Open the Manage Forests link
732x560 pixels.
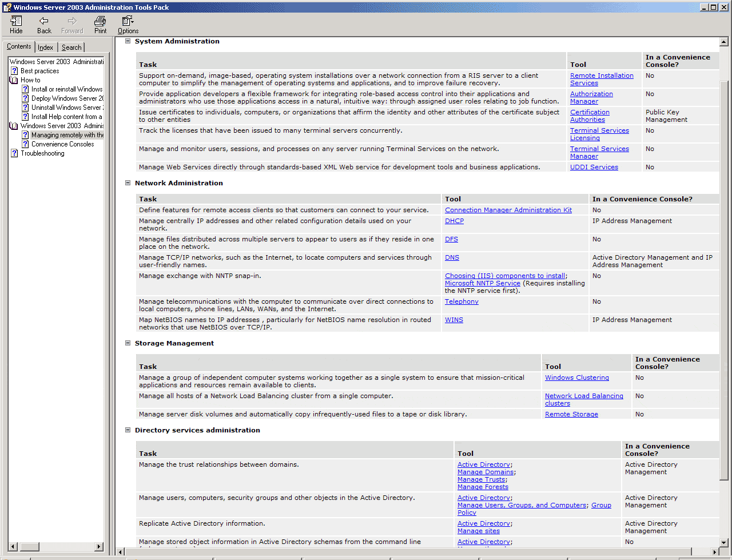click(483, 487)
